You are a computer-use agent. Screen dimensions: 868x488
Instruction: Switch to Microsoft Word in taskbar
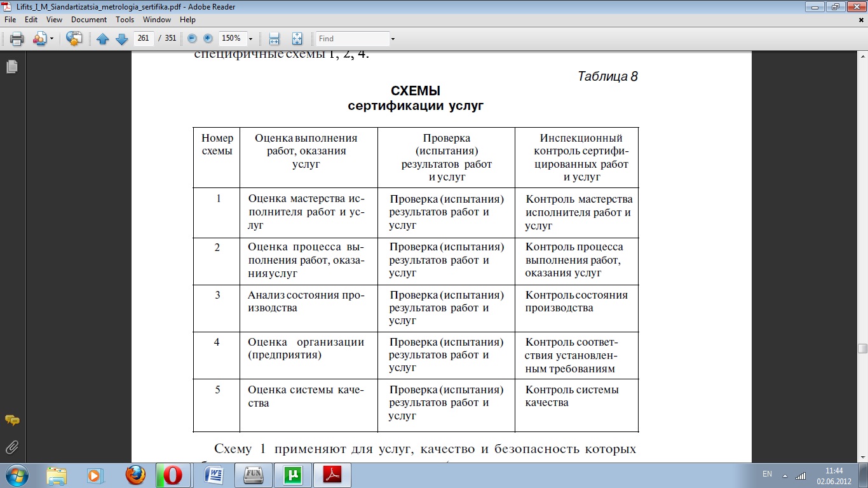click(214, 475)
